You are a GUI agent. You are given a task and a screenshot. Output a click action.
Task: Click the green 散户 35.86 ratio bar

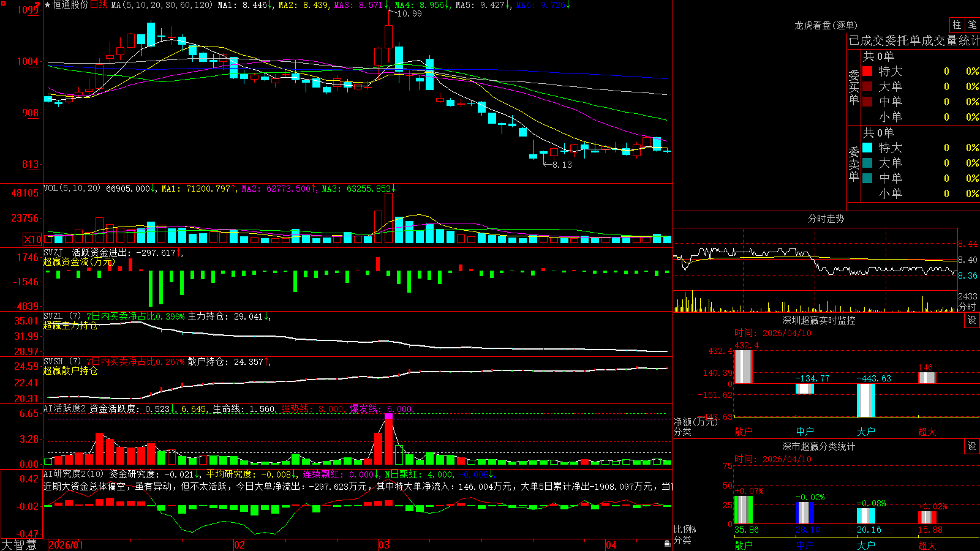(744, 509)
